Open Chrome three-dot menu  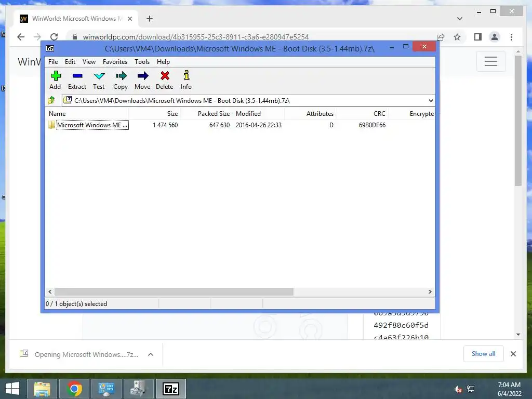(x=511, y=37)
